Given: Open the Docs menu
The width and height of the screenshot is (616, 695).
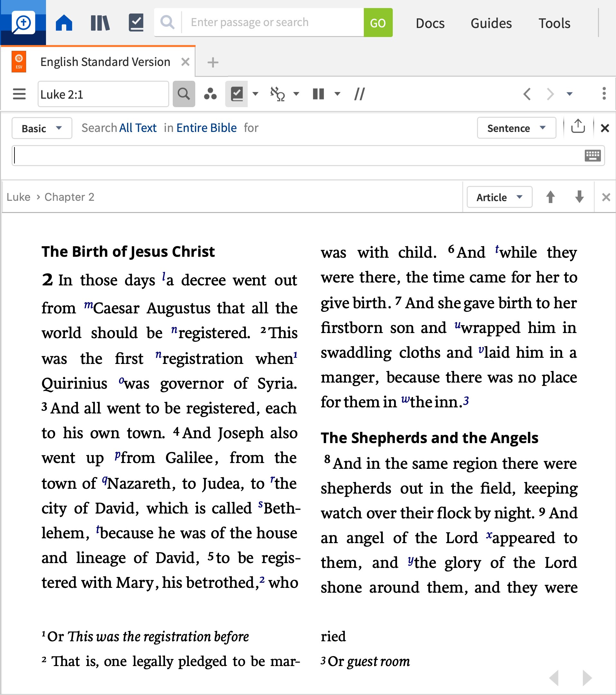Looking at the screenshot, I should (x=430, y=23).
